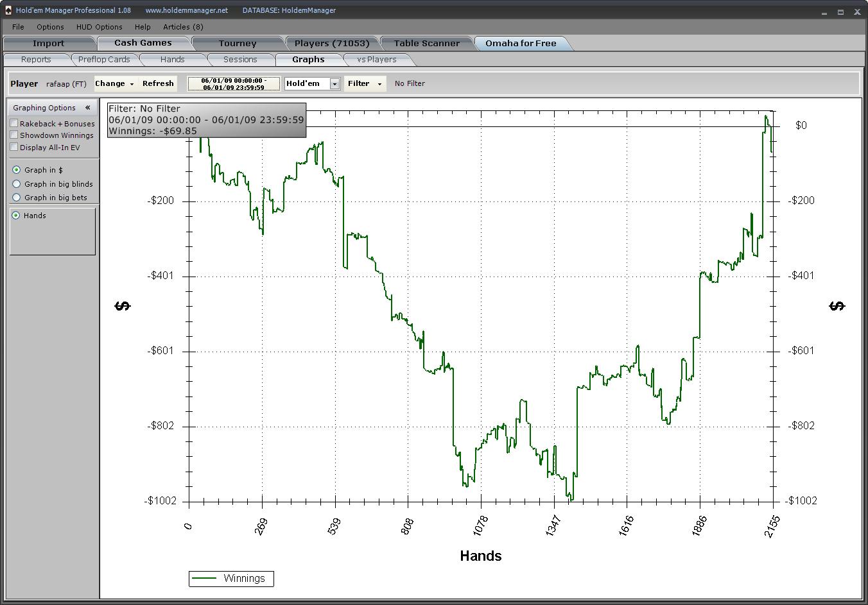
Task: Maximize the Hold'em Manager window
Action: click(x=840, y=12)
